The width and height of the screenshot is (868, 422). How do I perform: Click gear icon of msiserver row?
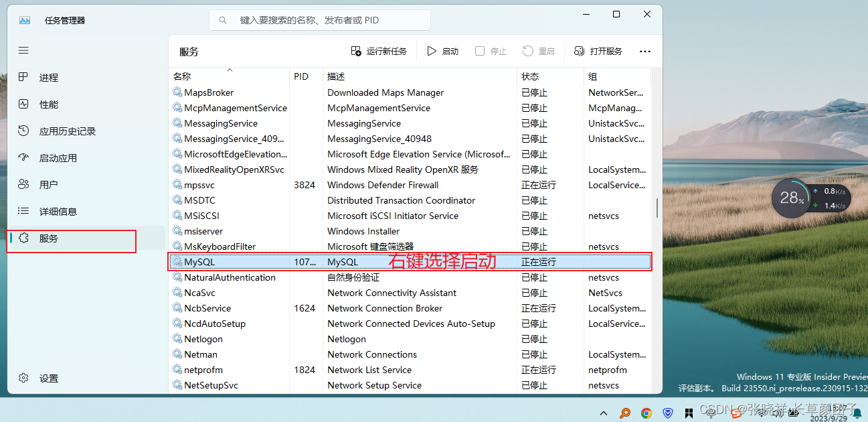click(x=177, y=231)
